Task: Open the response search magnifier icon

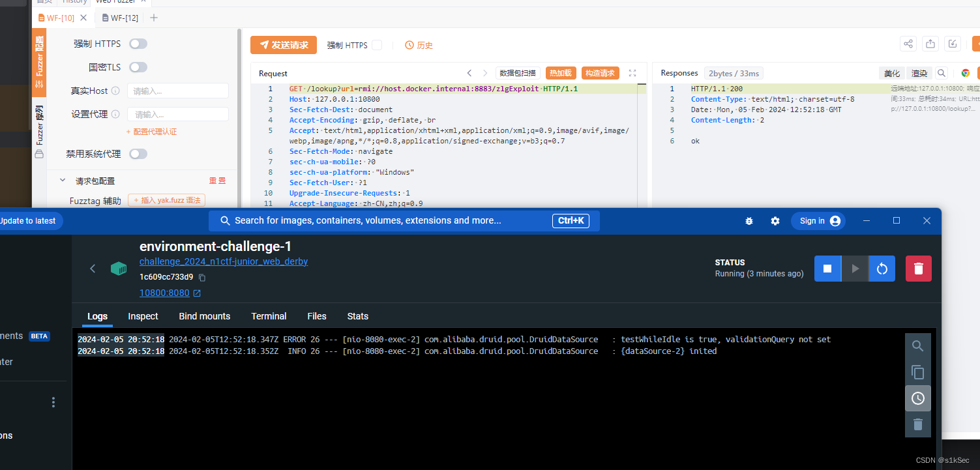Action: point(942,73)
